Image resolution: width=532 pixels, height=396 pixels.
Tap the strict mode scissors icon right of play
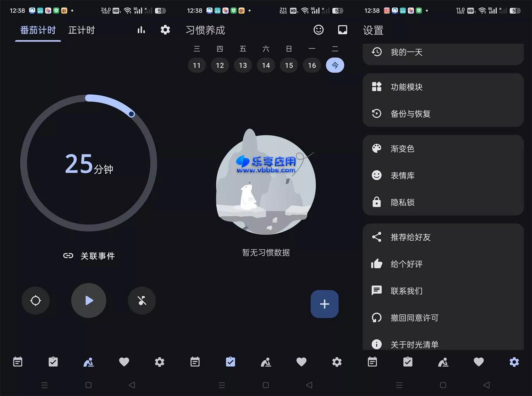coord(142,301)
